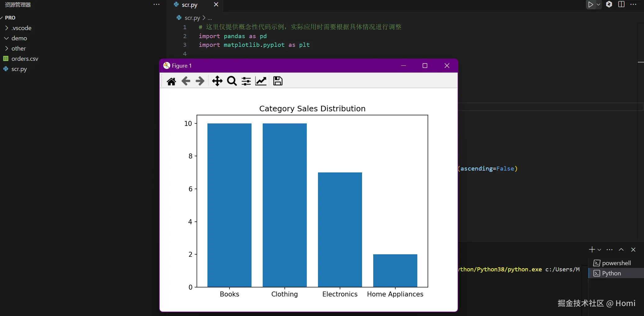The width and height of the screenshot is (644, 316).
Task: Save the figure with the floppy disk icon
Action: click(278, 81)
